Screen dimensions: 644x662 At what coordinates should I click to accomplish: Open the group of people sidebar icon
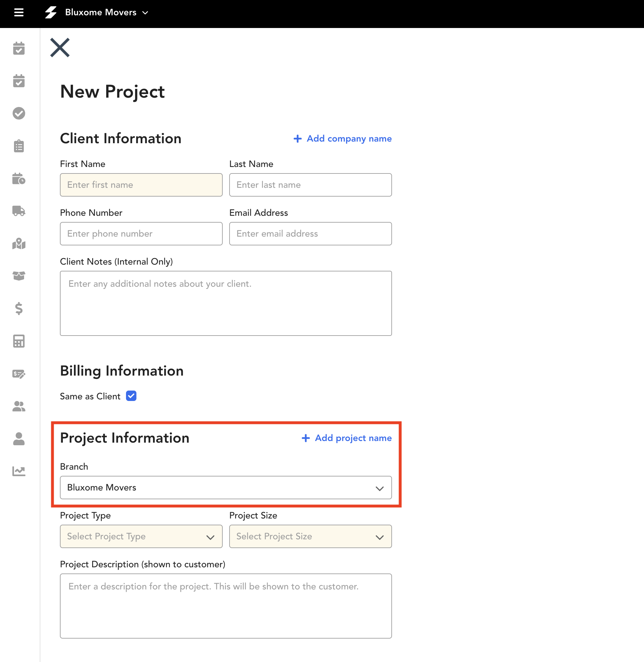tap(19, 406)
